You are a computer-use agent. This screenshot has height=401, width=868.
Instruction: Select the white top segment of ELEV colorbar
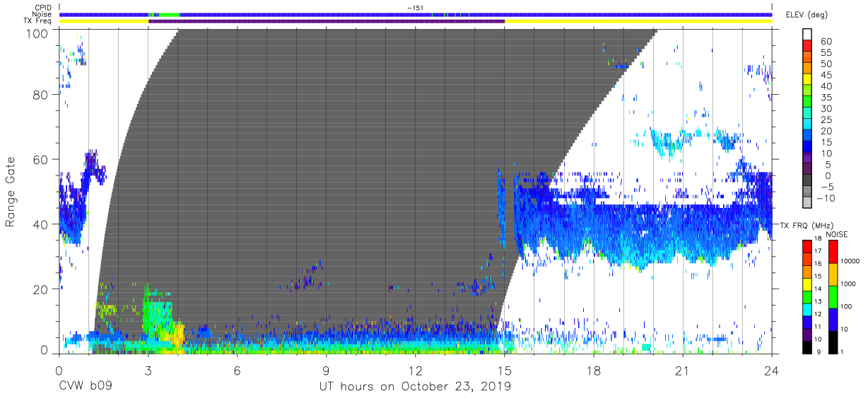[808, 35]
